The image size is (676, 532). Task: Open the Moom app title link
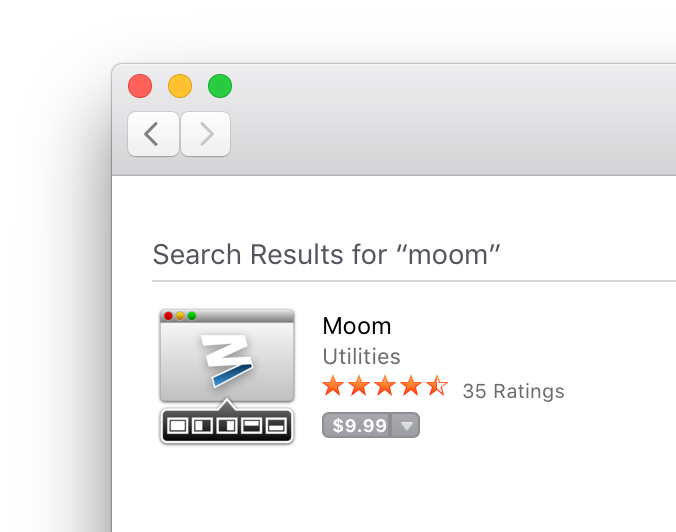(x=357, y=326)
